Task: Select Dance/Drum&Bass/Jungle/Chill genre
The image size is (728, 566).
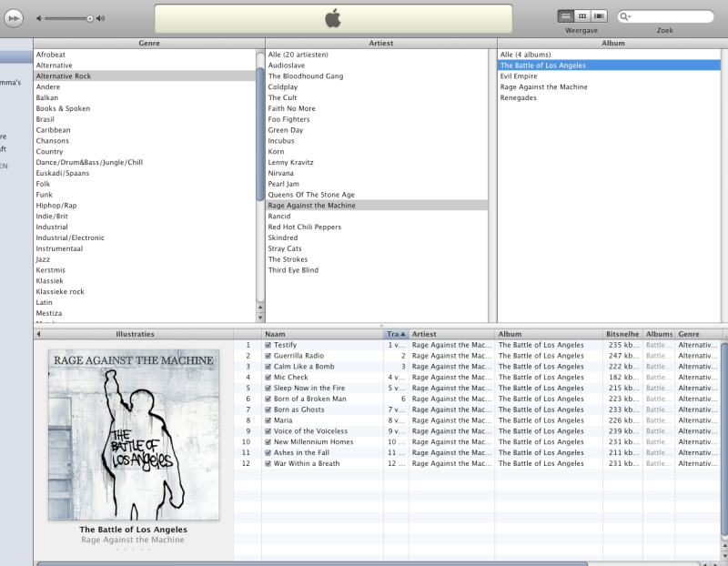Action: [145, 162]
